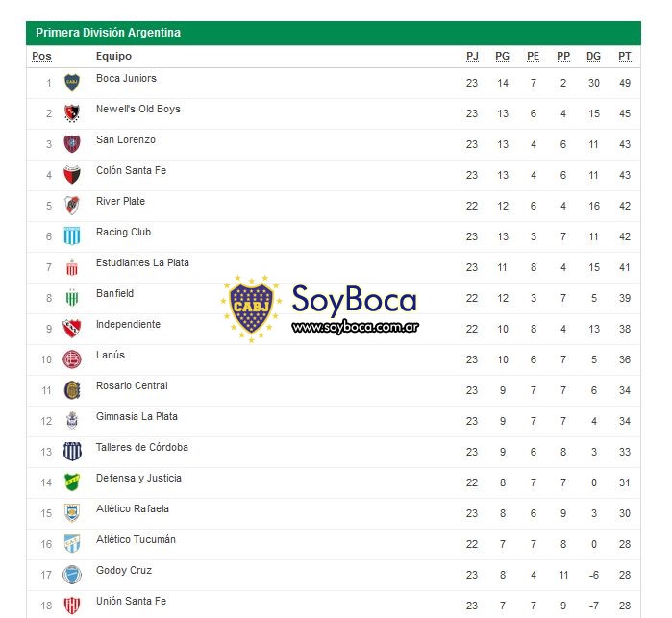The image size is (672, 618).
Task: Click the Newell's Old Boys crest
Action: coord(72,113)
